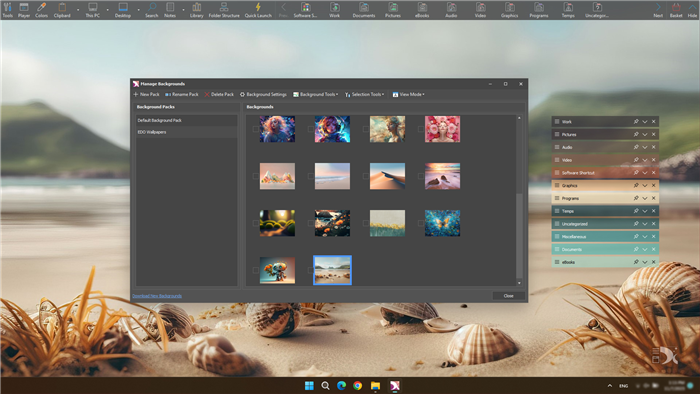Close the Miscellaneous desktop box

654,236
